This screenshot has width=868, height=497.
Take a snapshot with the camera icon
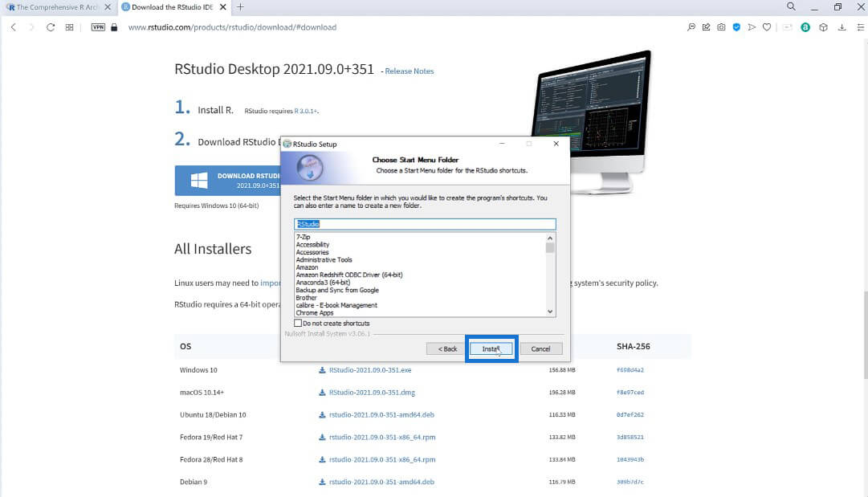click(721, 27)
